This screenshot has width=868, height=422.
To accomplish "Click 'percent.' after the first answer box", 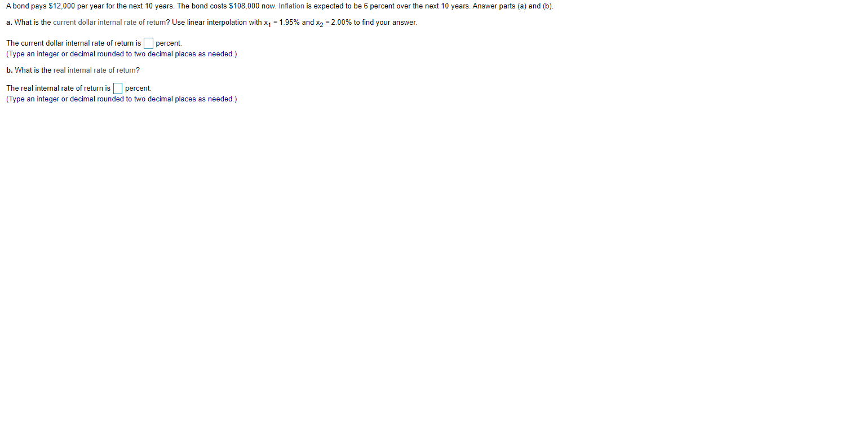I will pyautogui.click(x=169, y=43).
